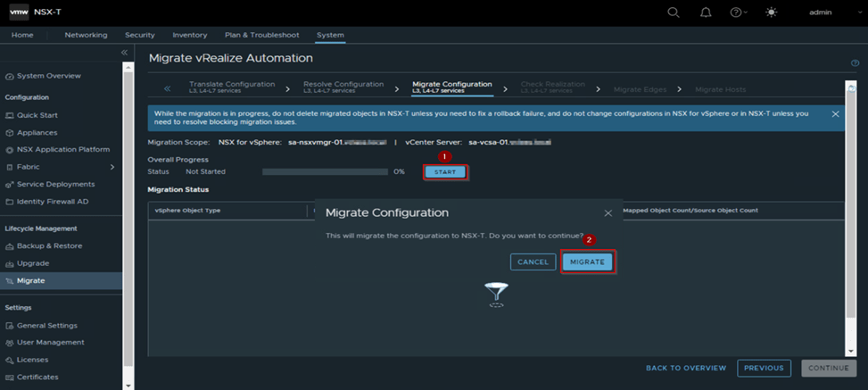
Task: Click the overall progress bar
Action: (x=325, y=171)
